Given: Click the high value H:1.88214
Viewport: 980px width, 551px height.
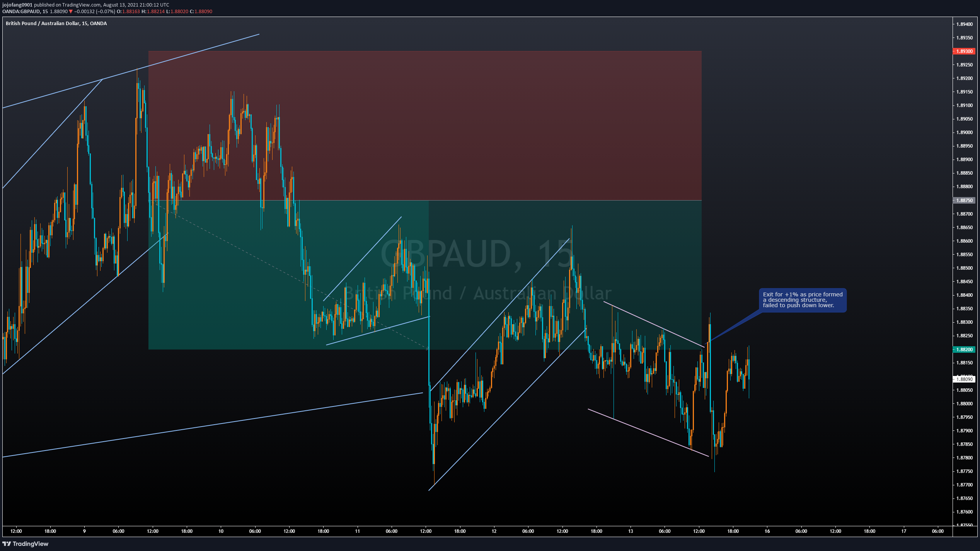Looking at the screenshot, I should click(153, 12).
